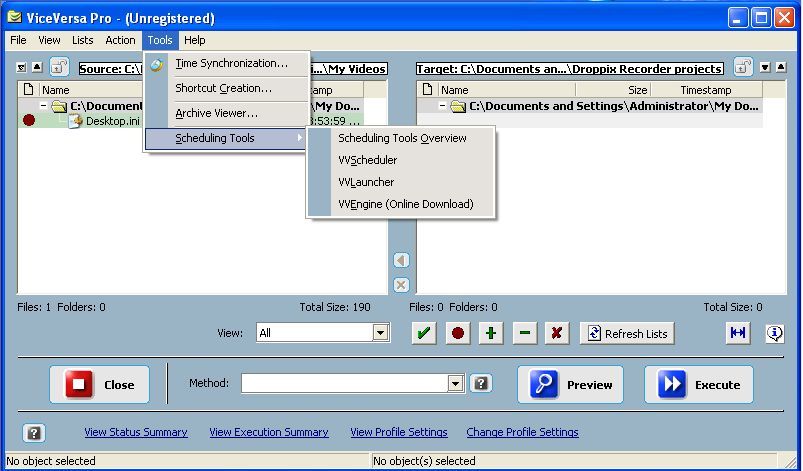Click target pane Timestamp column header
This screenshot has width=803, height=471.
pos(707,90)
